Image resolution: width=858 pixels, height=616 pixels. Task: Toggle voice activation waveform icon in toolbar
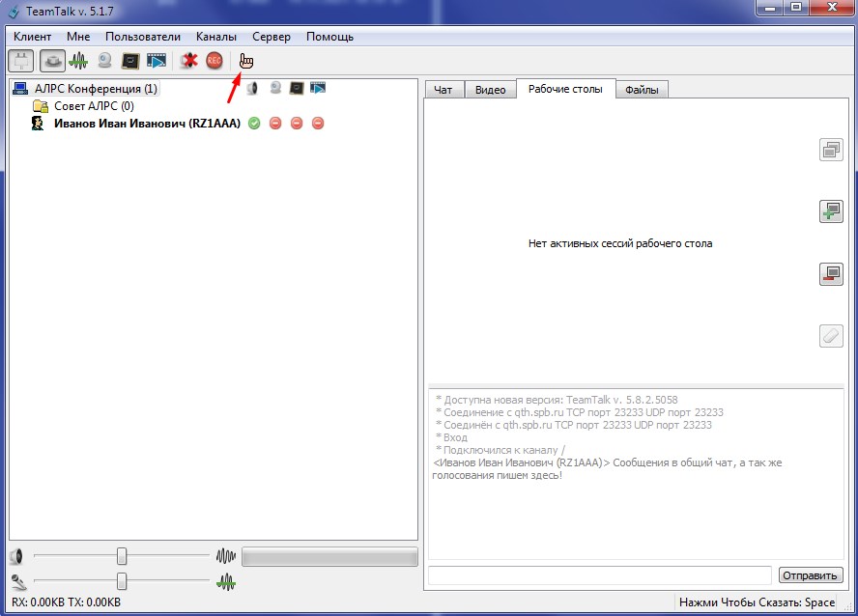point(78,61)
